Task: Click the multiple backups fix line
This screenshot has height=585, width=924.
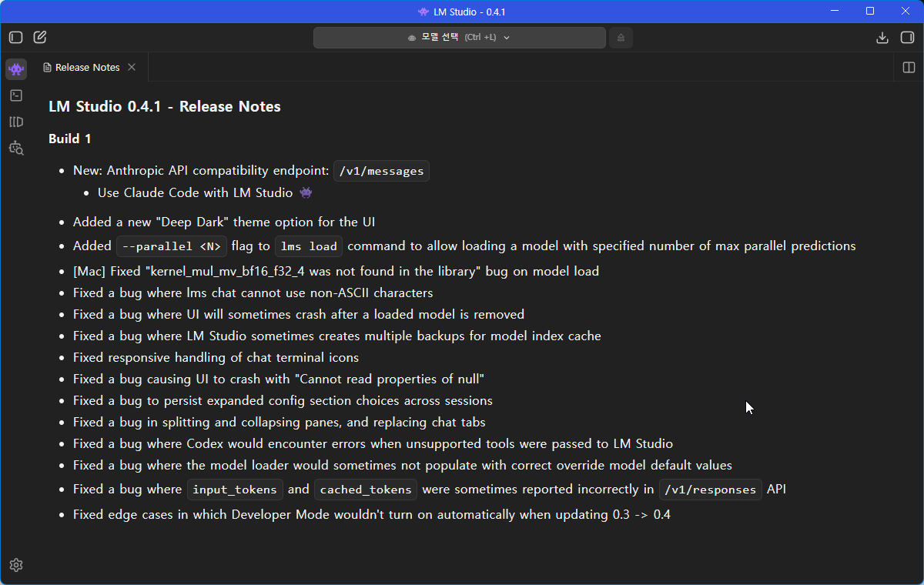Action: tap(337, 336)
